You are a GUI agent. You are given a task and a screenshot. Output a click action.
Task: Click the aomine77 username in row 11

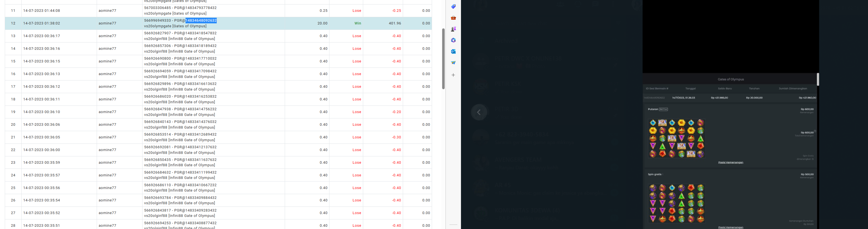[x=107, y=11]
